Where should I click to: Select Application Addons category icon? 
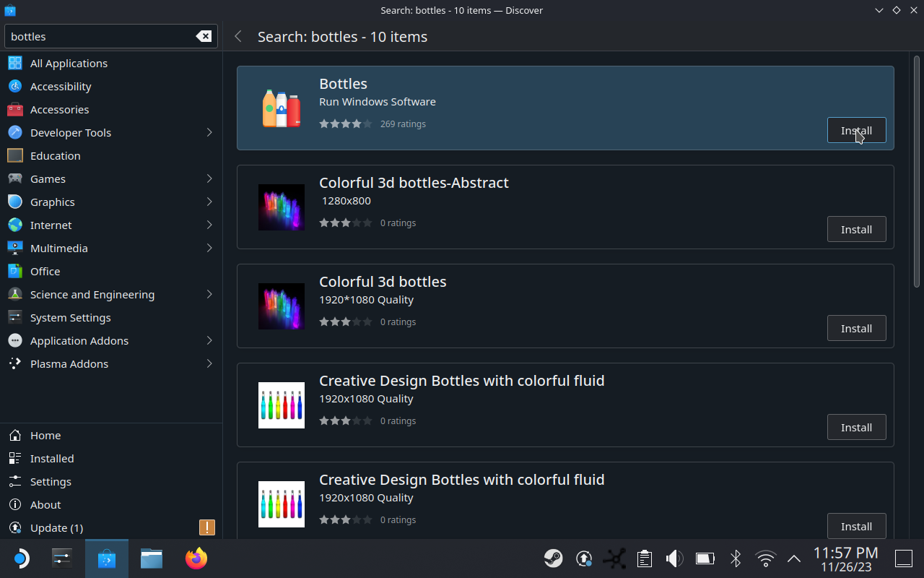point(15,340)
